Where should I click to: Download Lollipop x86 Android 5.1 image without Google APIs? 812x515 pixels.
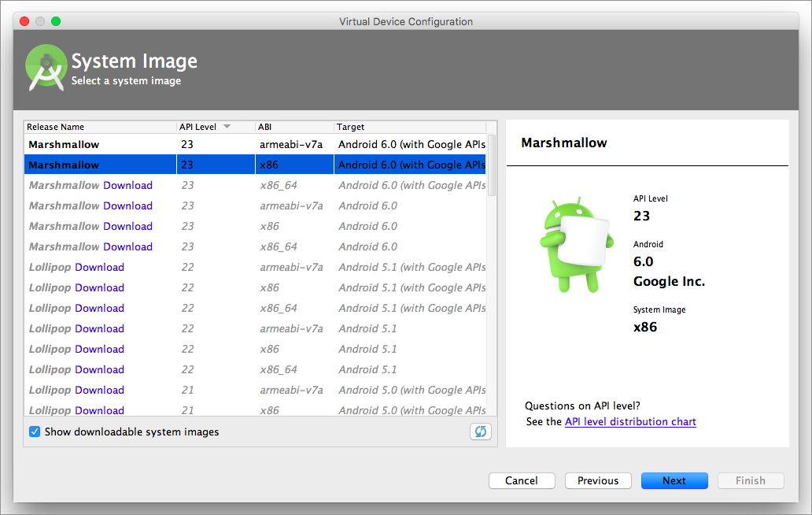[99, 349]
